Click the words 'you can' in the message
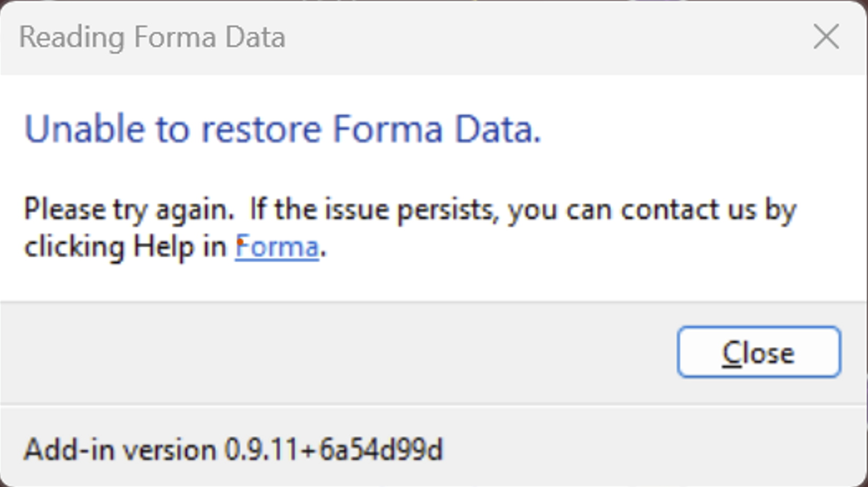868x487 pixels. click(559, 210)
